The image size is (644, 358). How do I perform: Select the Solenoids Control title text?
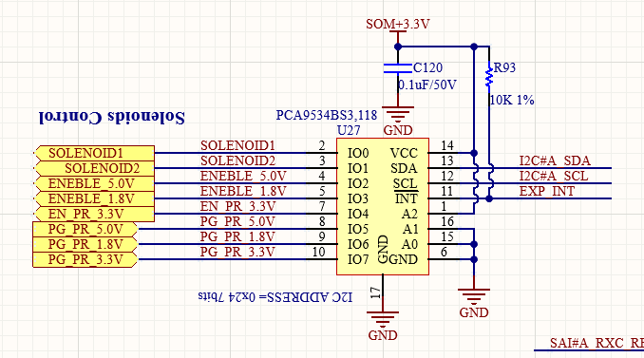pos(112,117)
